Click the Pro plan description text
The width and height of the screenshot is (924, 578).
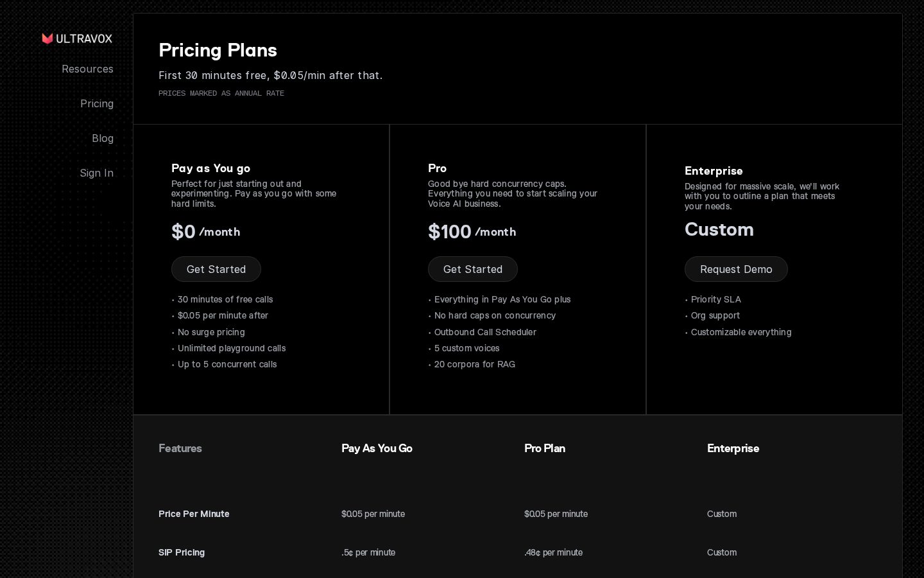tap(513, 193)
